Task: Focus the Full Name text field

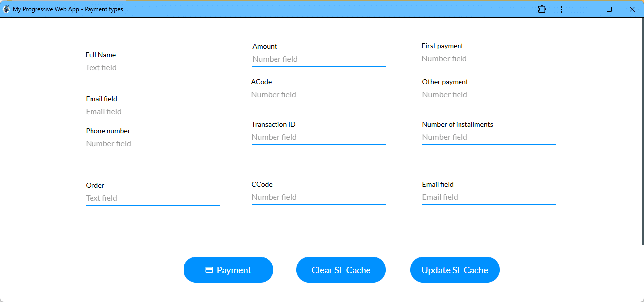Action: tap(152, 68)
